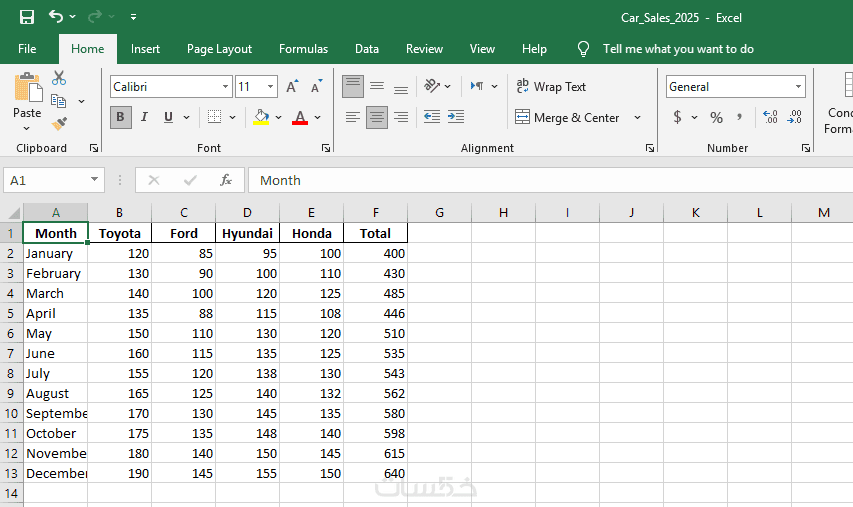This screenshot has height=507, width=853.
Task: Toggle Underline formatting
Action: [x=168, y=117]
